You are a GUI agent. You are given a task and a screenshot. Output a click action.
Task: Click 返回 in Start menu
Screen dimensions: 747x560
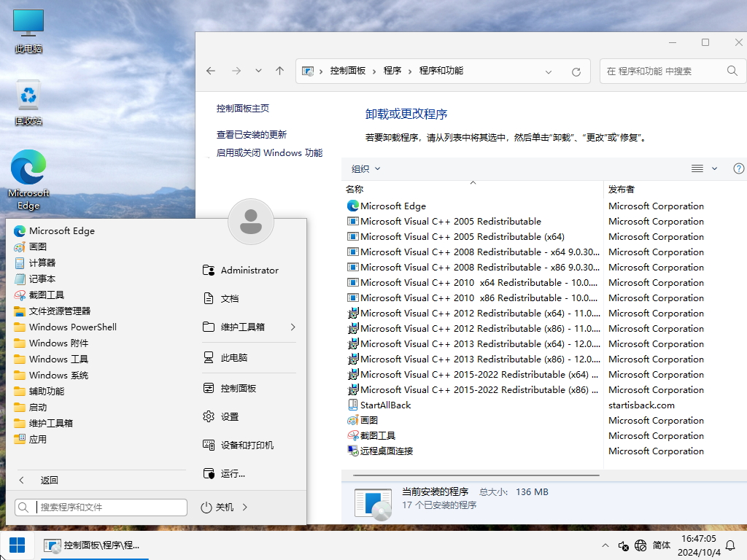click(x=49, y=481)
